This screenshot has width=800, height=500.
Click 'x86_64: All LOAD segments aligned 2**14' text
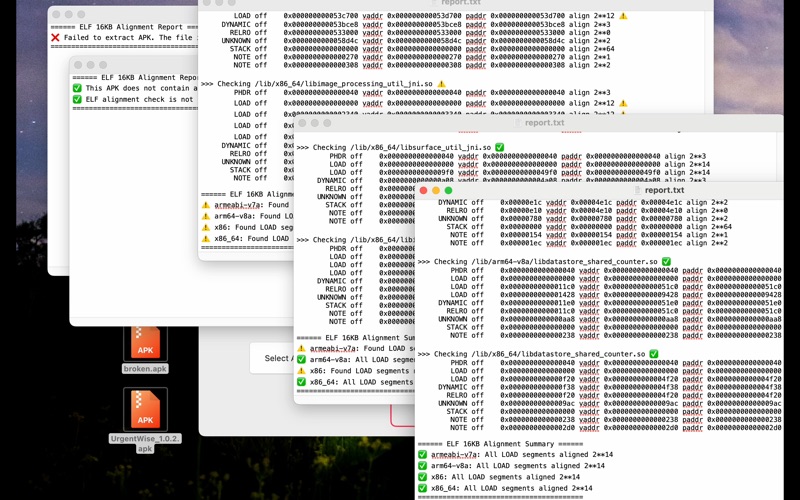512,488
